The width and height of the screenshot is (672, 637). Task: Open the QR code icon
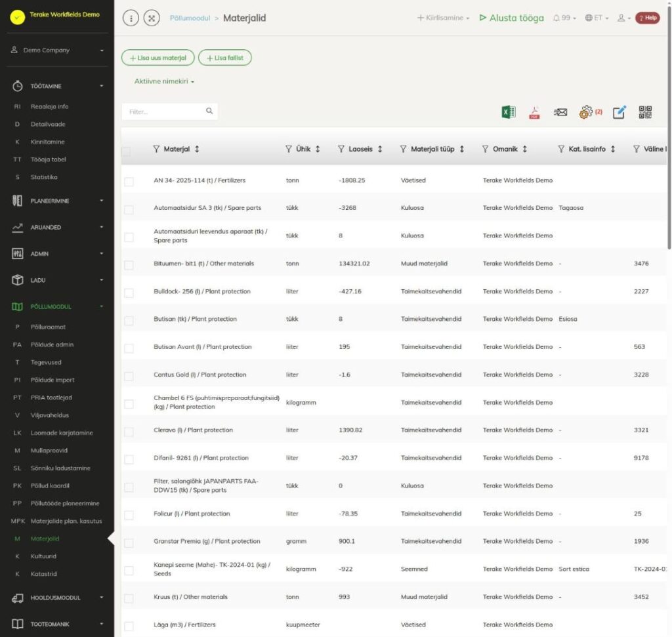[x=645, y=112]
